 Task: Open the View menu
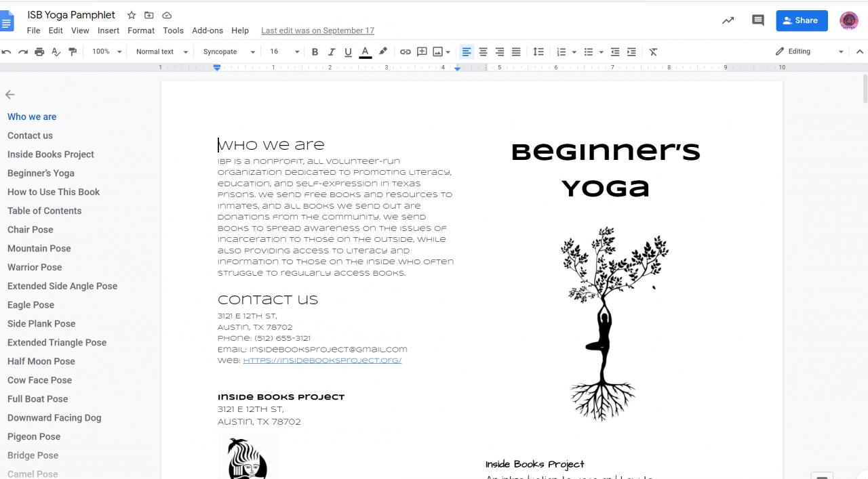point(80,30)
